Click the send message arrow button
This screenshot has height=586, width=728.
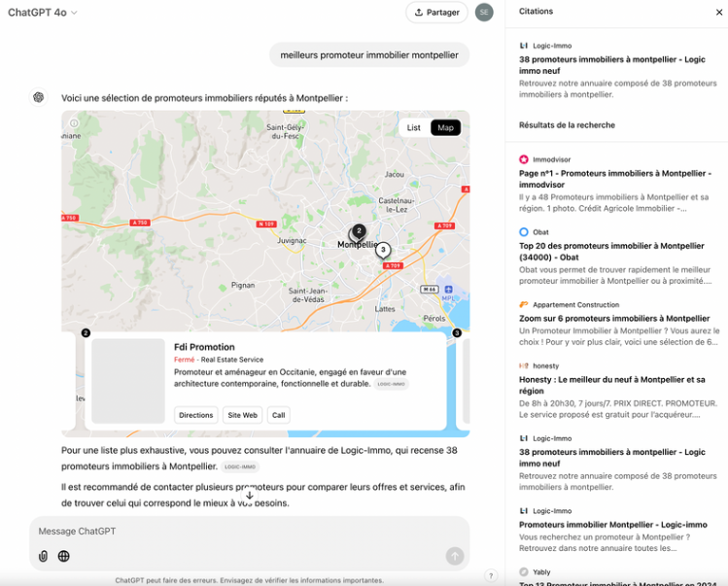(455, 555)
